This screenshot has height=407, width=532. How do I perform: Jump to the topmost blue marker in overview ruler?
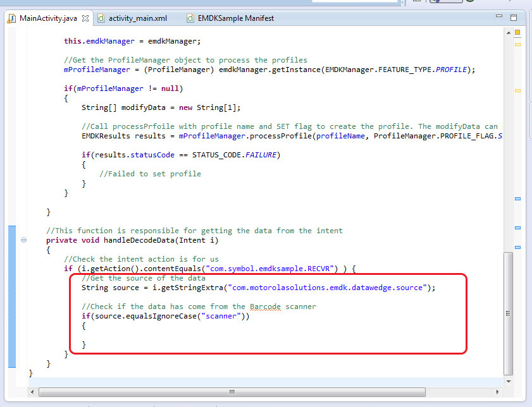[517, 199]
